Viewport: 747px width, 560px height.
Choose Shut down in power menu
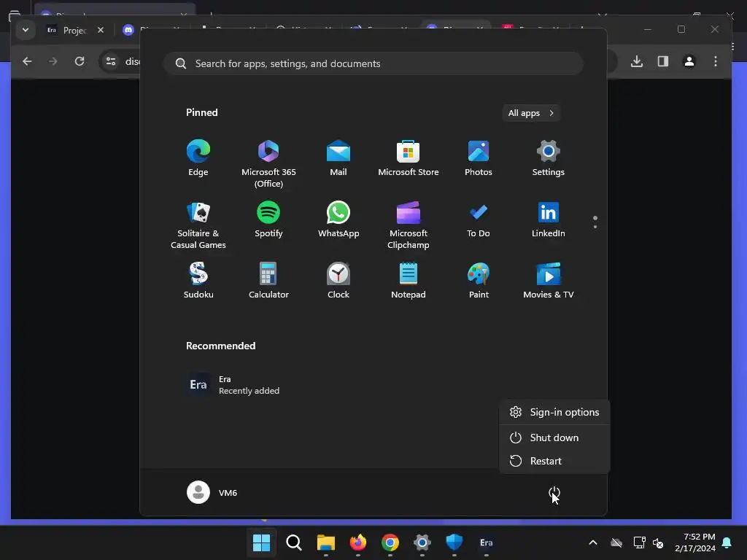(x=554, y=437)
